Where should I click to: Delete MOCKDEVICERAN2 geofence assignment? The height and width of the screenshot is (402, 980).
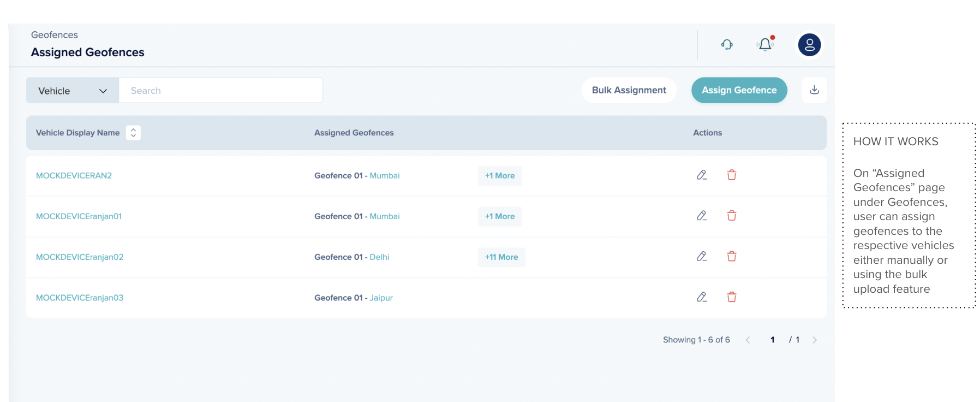point(732,175)
